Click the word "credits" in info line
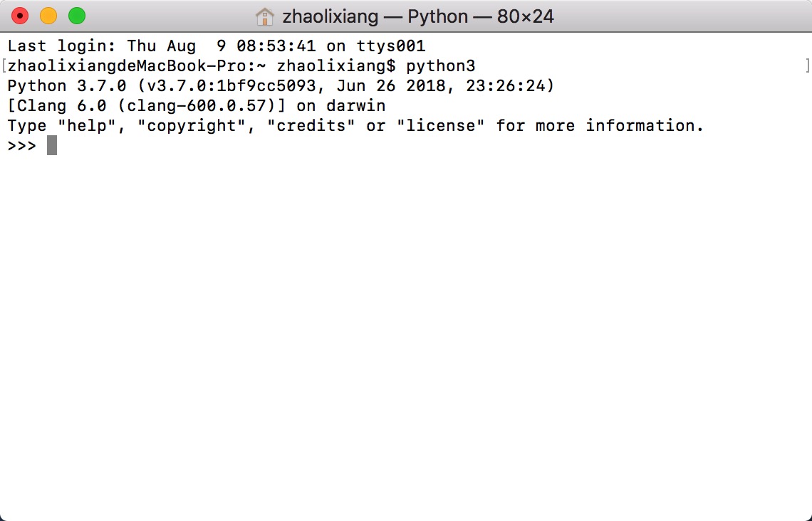812x521 pixels. 311,126
